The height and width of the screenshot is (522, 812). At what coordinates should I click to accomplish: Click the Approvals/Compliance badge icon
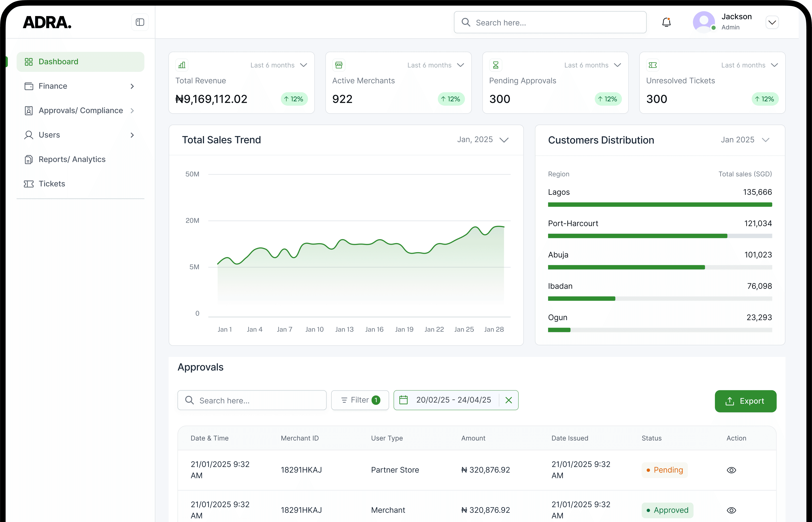pyautogui.click(x=29, y=110)
